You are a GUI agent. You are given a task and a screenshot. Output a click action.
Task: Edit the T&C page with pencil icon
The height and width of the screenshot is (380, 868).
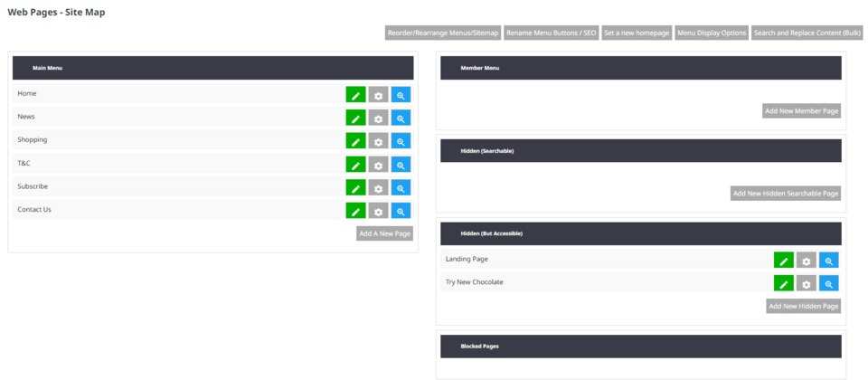pyautogui.click(x=356, y=164)
